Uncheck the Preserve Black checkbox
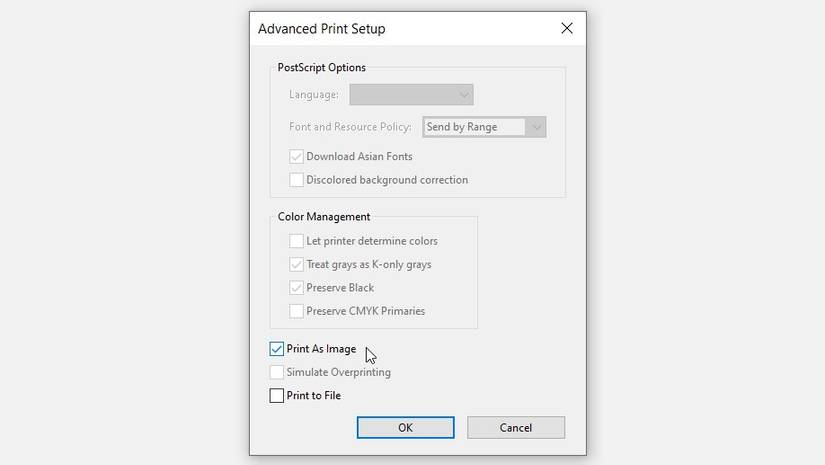Viewport: 825px width, 465px height. point(297,288)
